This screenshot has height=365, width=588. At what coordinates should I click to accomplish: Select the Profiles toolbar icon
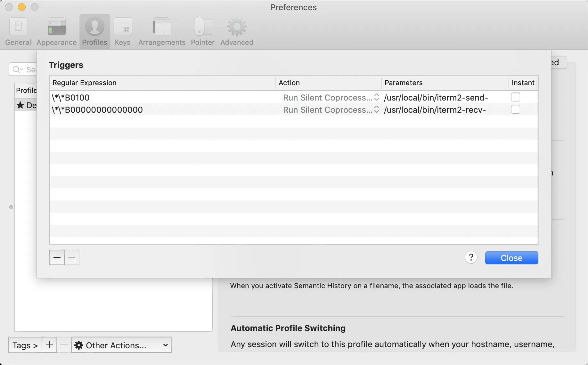pyautogui.click(x=94, y=32)
